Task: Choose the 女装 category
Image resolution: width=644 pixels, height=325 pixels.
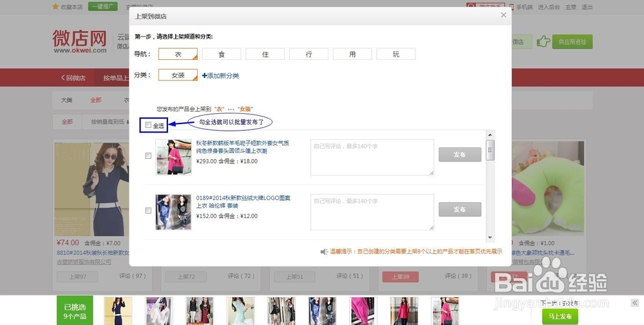Action: (178, 75)
